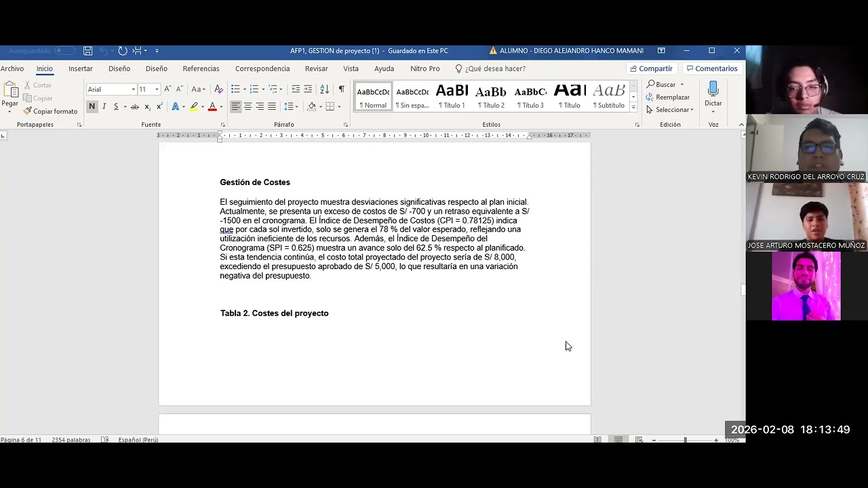Click the Redo arrow in quick access

click(122, 51)
